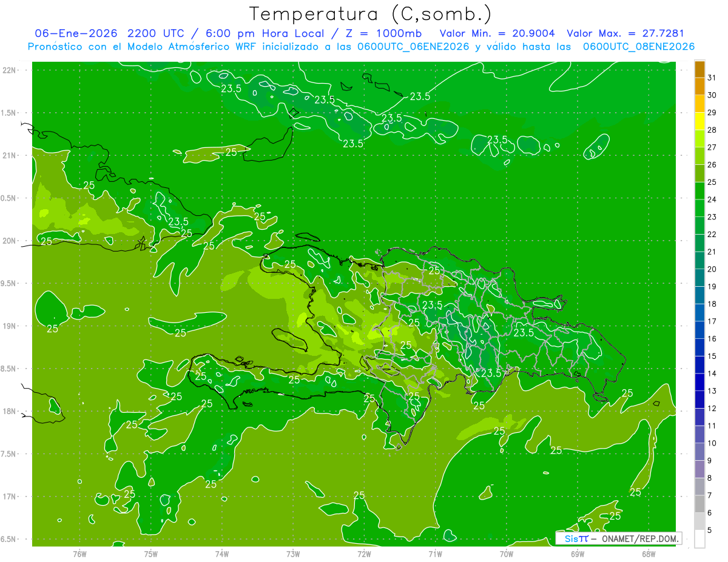This screenshot has height=562, width=728.
Task: Click "0600UTC_06ENE2026" initialization time text
Action: [x=414, y=47]
